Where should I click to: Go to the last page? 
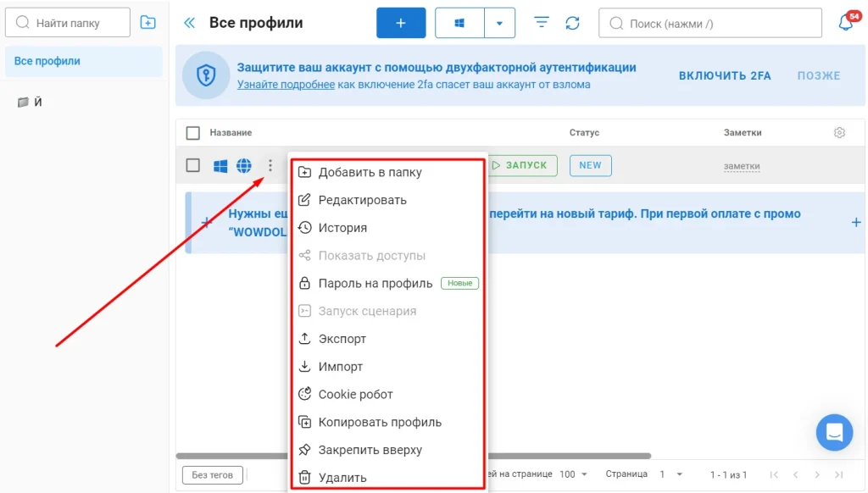[838, 474]
